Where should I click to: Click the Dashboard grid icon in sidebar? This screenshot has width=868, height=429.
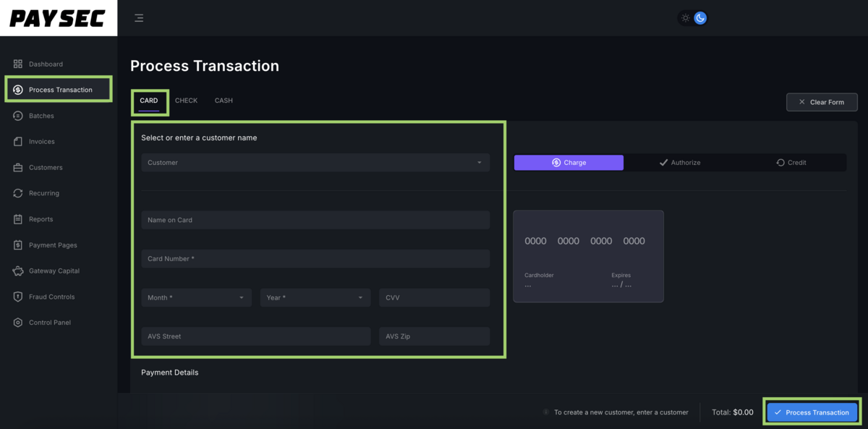pyautogui.click(x=18, y=64)
